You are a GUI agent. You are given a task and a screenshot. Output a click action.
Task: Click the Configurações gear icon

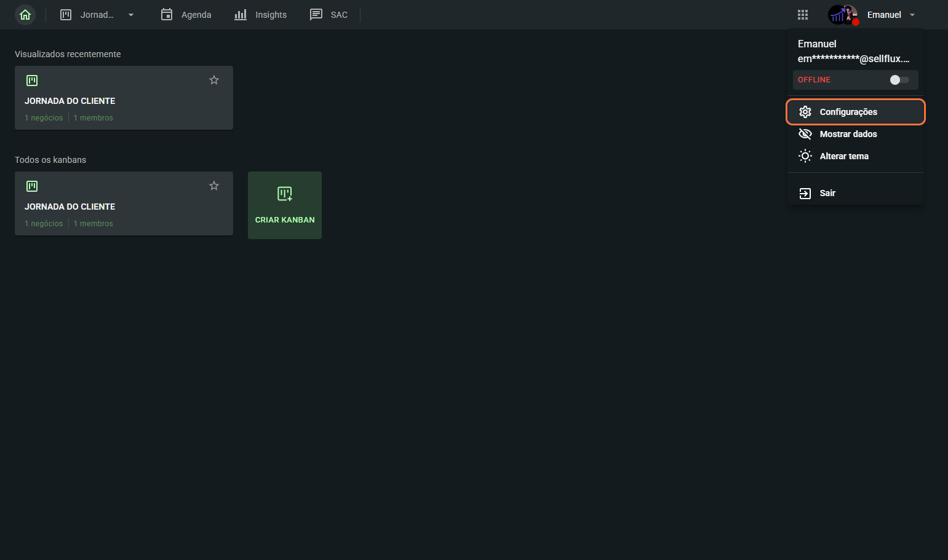805,112
